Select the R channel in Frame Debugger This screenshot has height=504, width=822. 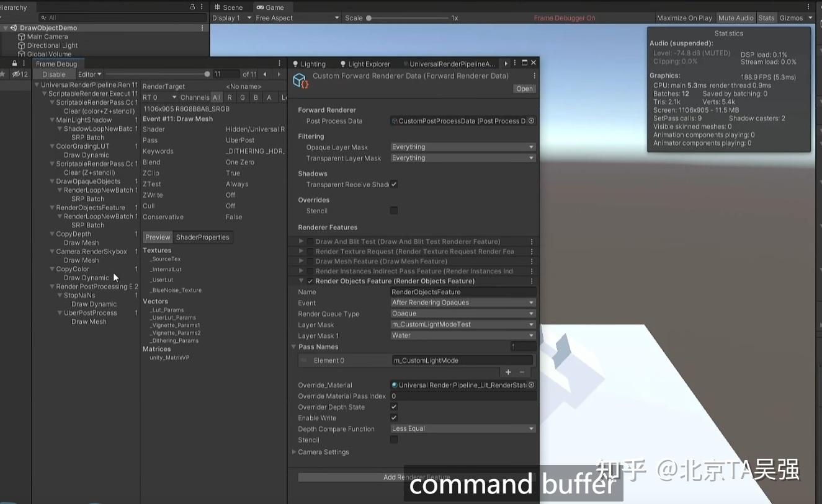(230, 97)
